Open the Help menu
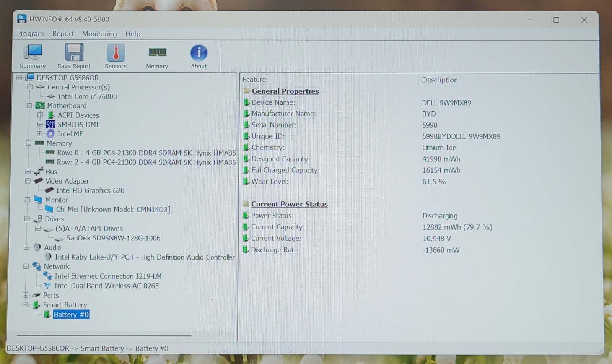 [133, 34]
